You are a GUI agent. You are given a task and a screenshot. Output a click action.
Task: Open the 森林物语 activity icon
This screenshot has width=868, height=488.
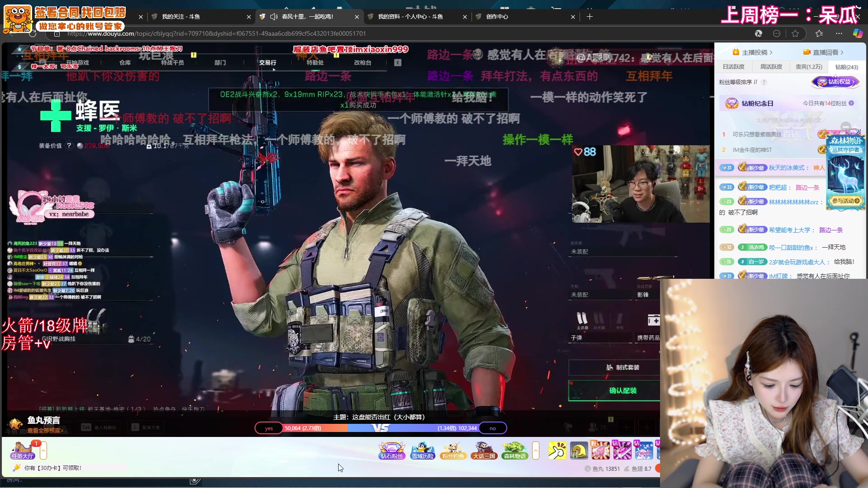coord(514,450)
